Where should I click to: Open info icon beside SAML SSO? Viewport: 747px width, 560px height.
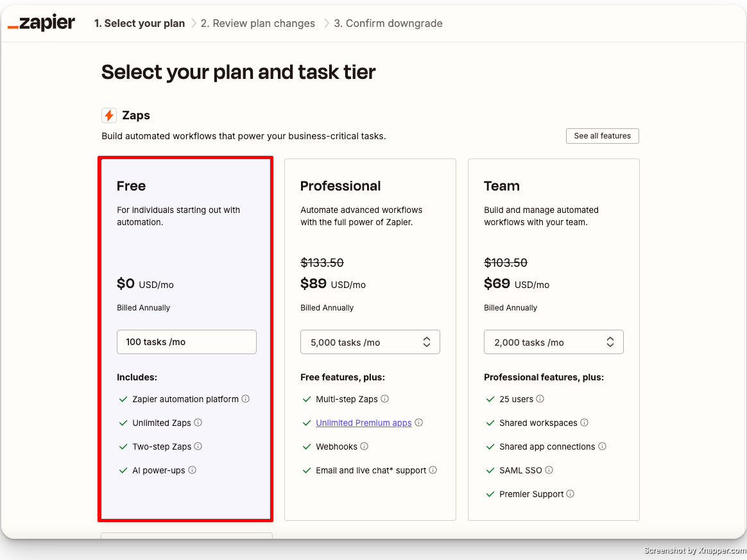549,470
